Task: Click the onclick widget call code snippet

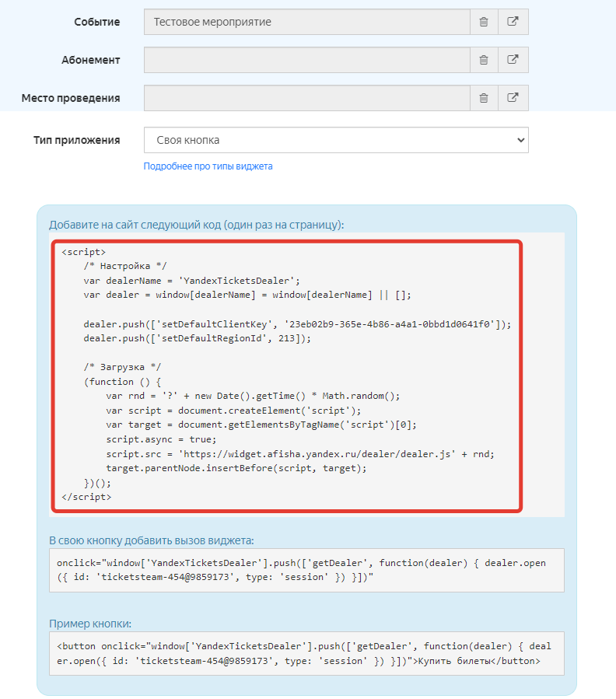Action: pos(306,570)
